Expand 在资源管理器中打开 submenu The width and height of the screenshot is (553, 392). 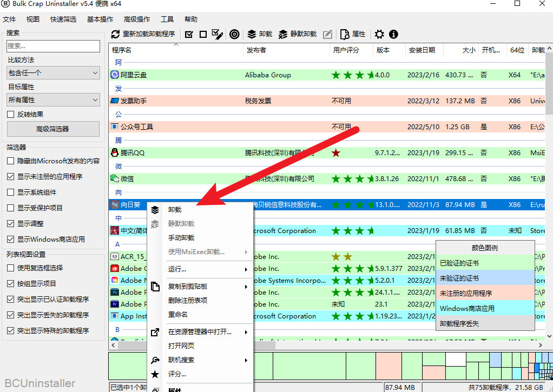pyautogui.click(x=246, y=332)
